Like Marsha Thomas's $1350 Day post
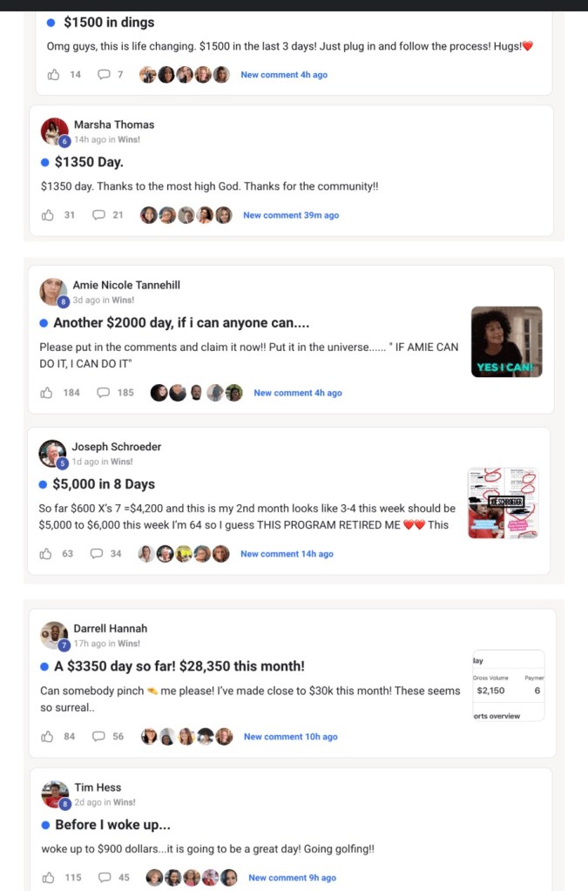 (x=48, y=215)
